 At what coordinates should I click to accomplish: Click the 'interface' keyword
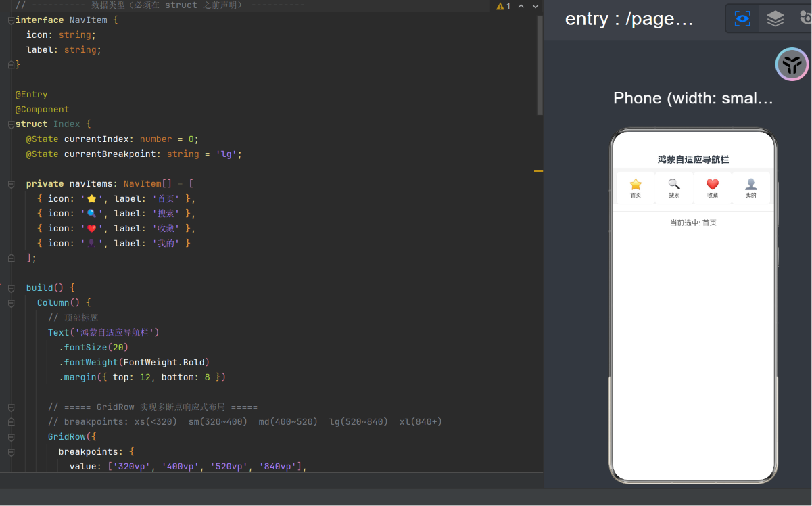click(x=40, y=20)
